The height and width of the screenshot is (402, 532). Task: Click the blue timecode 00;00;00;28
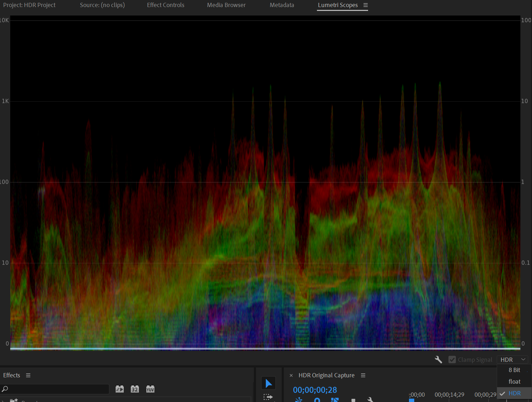pos(315,390)
